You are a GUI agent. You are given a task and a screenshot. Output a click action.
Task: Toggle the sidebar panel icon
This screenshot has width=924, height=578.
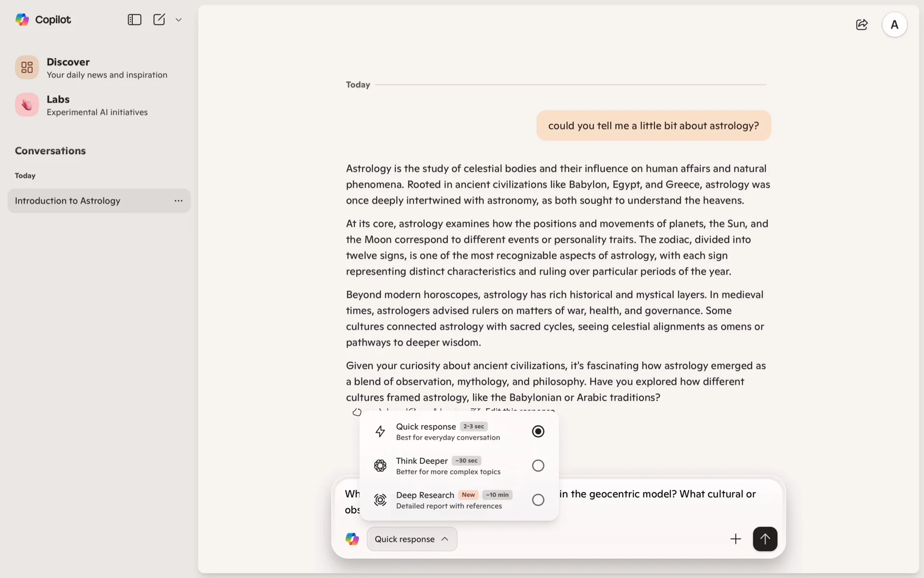click(134, 20)
